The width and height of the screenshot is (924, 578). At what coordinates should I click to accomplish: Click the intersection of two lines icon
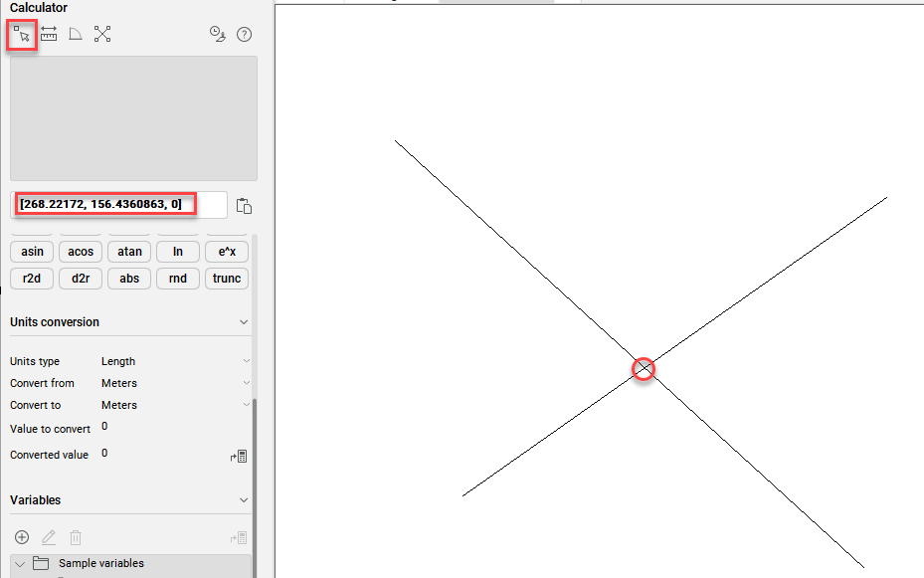pos(102,35)
